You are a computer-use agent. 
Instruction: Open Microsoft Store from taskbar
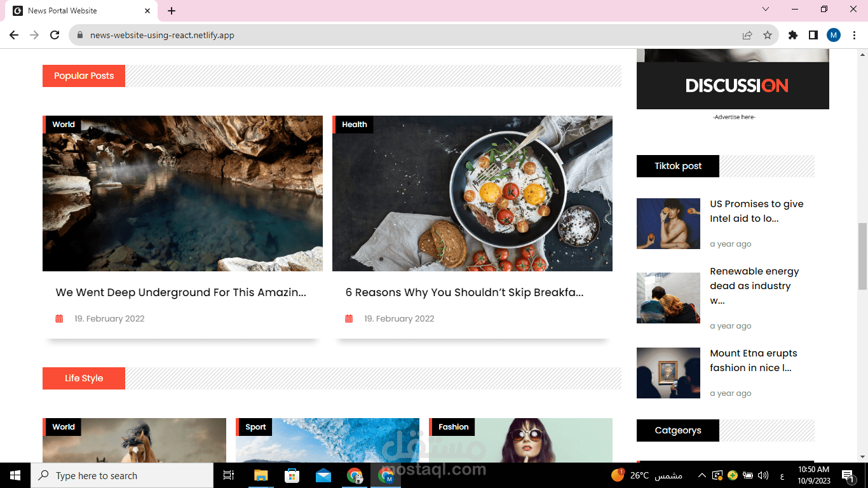click(292, 475)
